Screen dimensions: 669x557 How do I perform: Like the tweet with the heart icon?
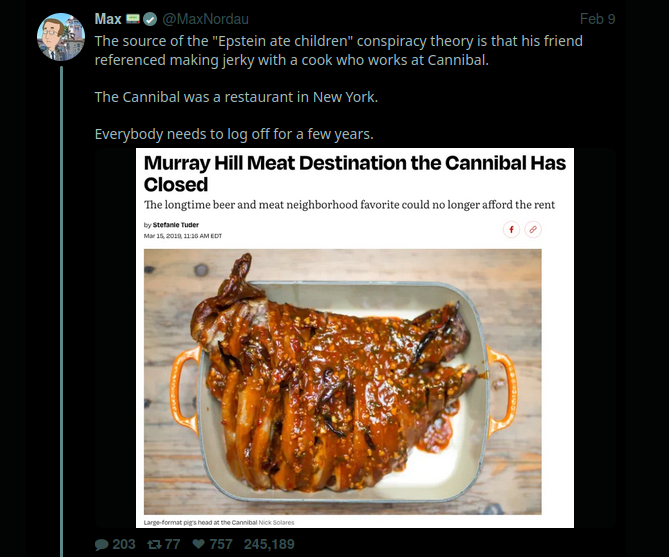point(200,545)
